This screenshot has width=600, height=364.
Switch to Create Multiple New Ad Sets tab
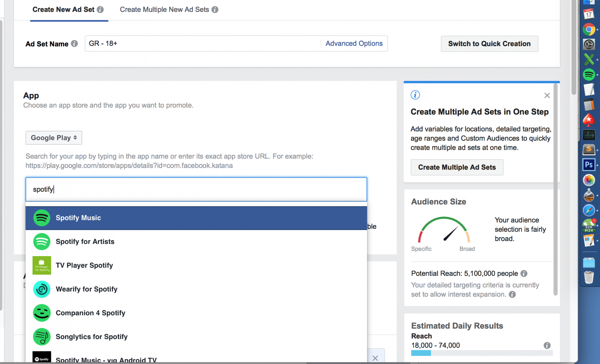click(164, 10)
